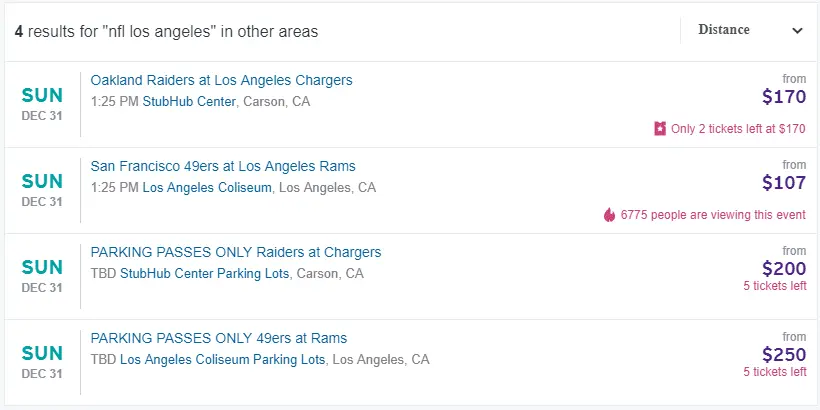Click the flame icon beside viewing count

point(609,215)
